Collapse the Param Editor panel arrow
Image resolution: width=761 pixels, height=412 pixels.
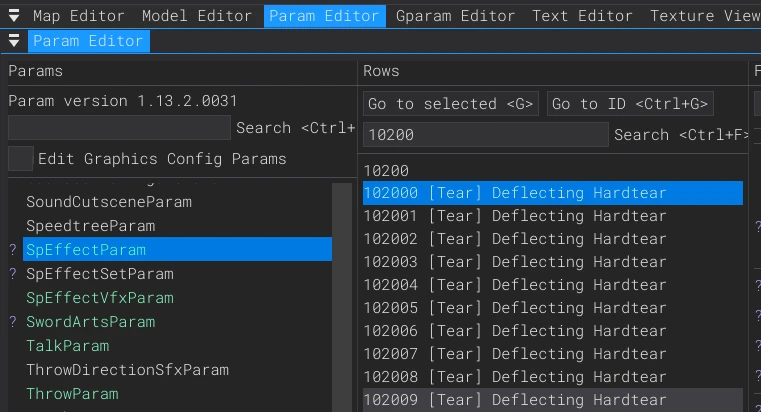point(14,41)
